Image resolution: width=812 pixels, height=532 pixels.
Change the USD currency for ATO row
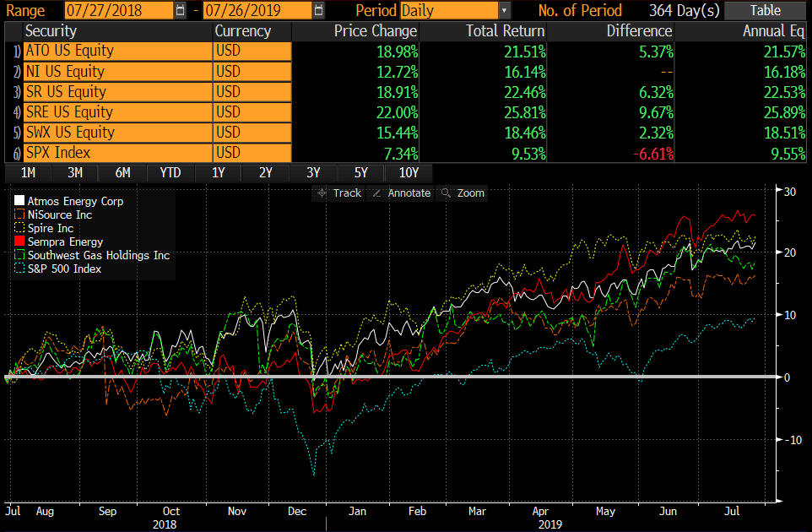tap(252, 51)
